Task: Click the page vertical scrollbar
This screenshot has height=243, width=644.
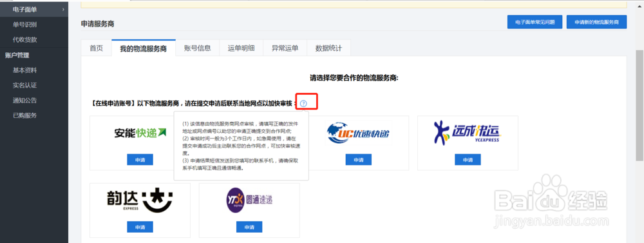Action: click(x=640, y=106)
